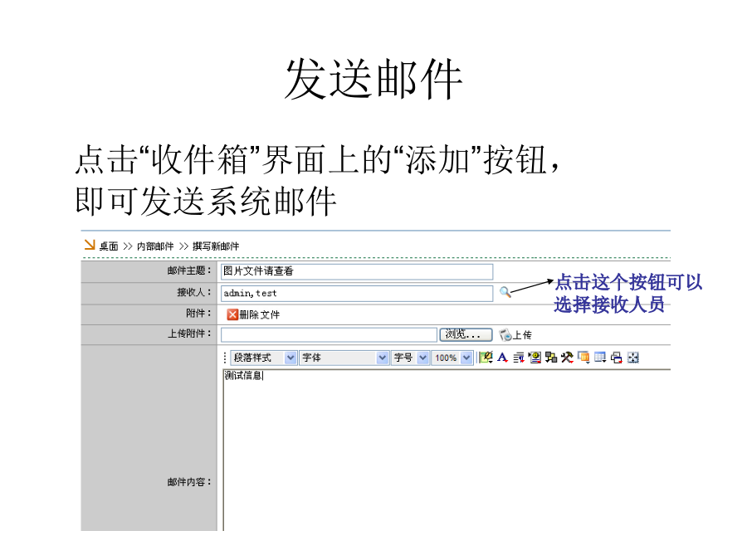Click the hammer tools icon
Screen dimensions: 747x560
click(567, 358)
